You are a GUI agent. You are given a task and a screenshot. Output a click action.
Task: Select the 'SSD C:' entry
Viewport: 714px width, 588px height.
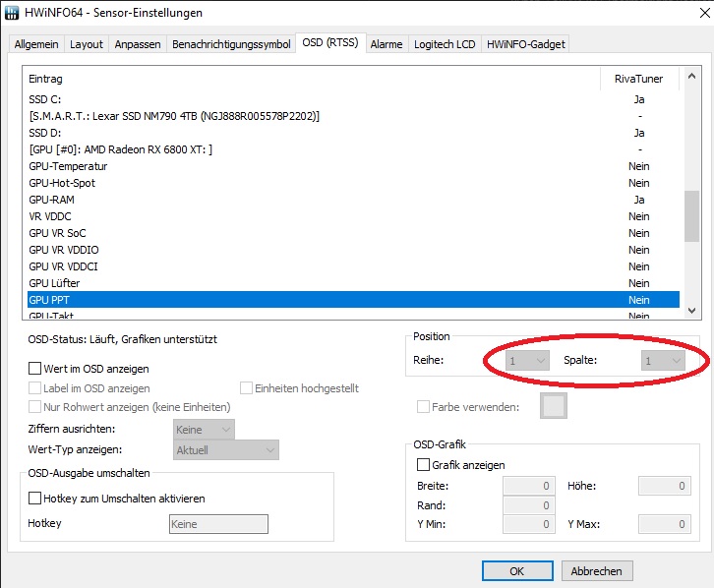(x=353, y=99)
